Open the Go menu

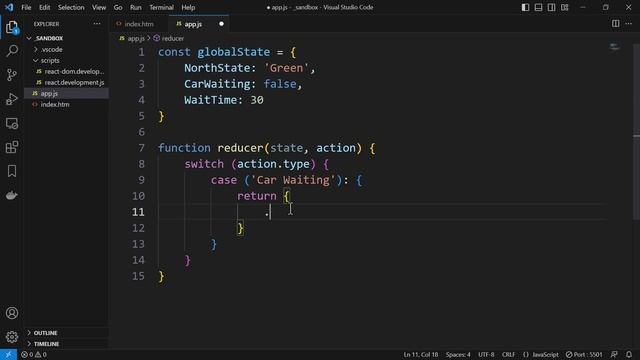click(x=118, y=7)
